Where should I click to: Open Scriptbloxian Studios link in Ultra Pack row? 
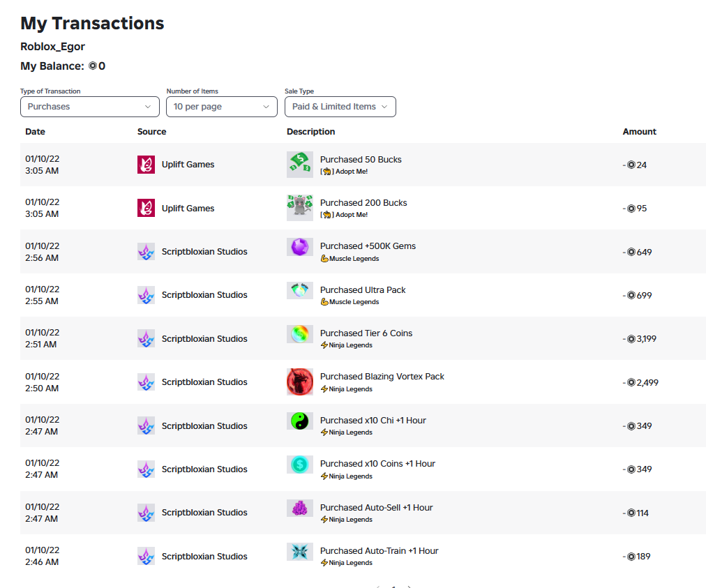[x=204, y=295]
